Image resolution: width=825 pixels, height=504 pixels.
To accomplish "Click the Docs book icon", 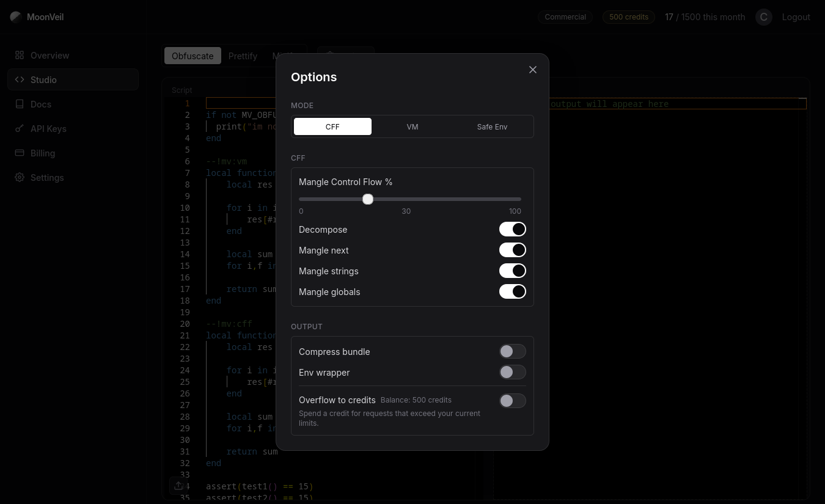I will (x=20, y=104).
